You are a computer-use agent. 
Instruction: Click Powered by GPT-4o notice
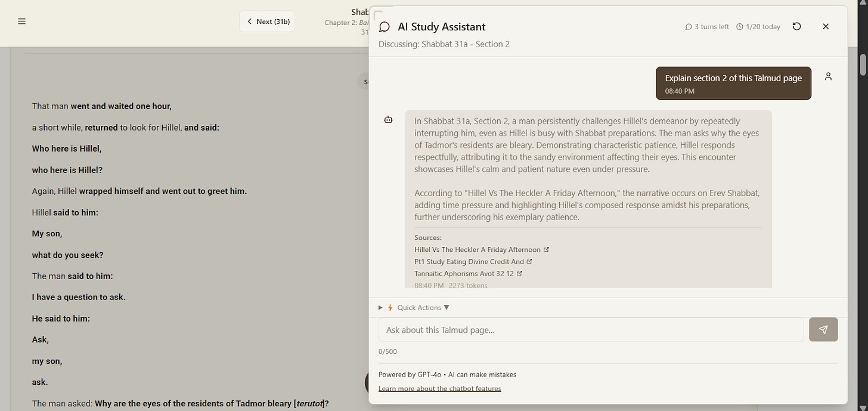[447, 375]
